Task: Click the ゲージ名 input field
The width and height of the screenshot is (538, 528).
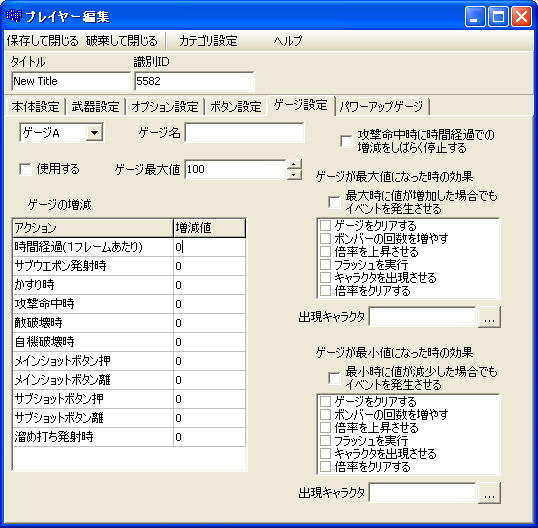Action: click(244, 132)
